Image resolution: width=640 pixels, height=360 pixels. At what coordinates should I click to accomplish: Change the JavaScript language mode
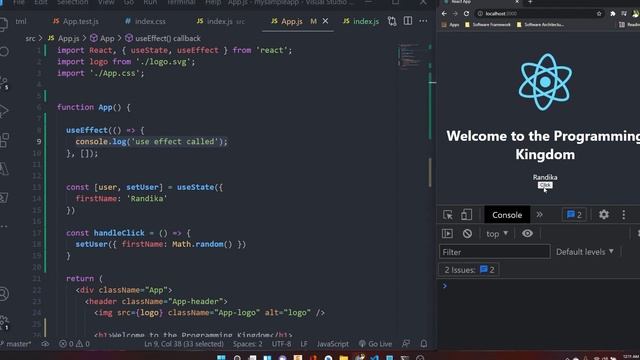tap(333, 344)
